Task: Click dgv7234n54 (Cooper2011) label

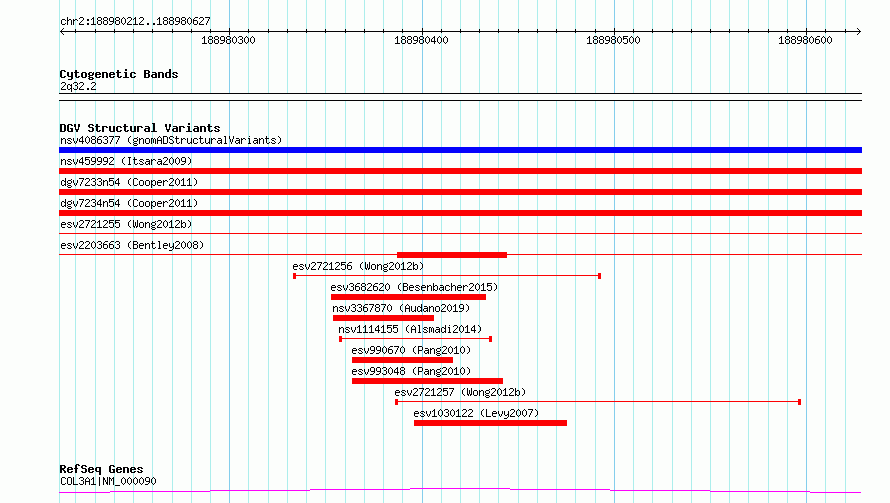Action: [x=129, y=203]
